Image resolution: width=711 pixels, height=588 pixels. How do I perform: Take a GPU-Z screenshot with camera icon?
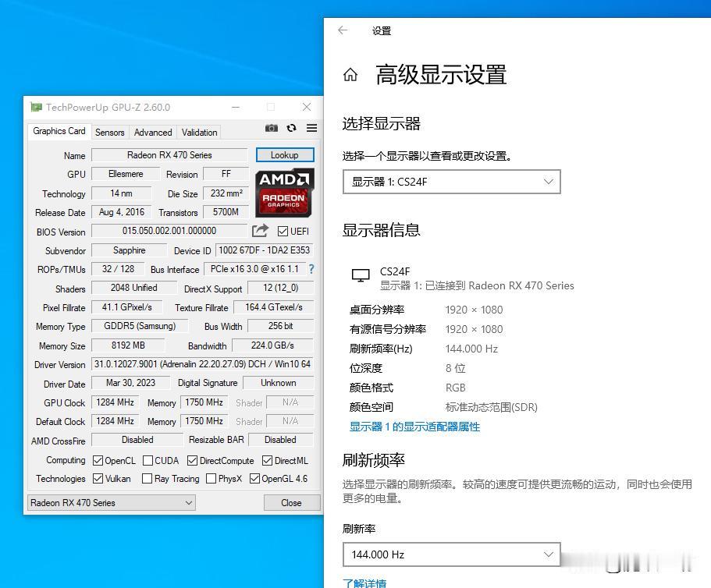[x=271, y=128]
